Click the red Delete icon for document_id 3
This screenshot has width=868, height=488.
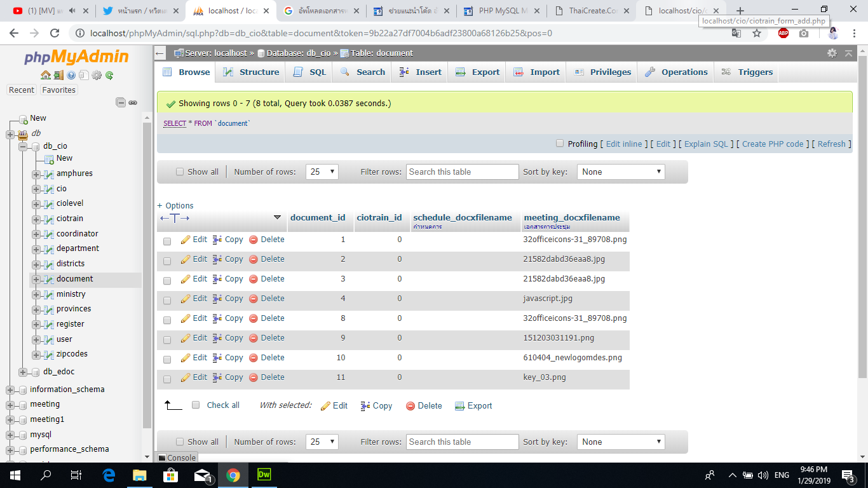[254, 279]
